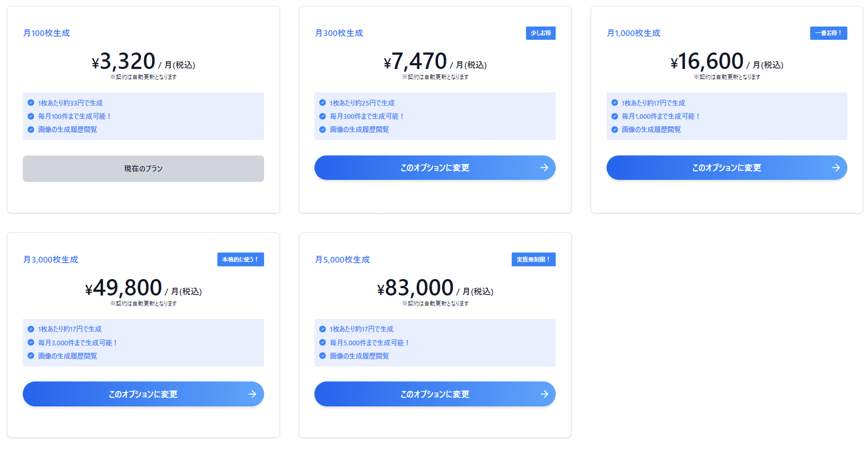Click the auto-renewal note under ¥3,320
Image resolution: width=868 pixels, height=452 pixels.
tap(143, 77)
